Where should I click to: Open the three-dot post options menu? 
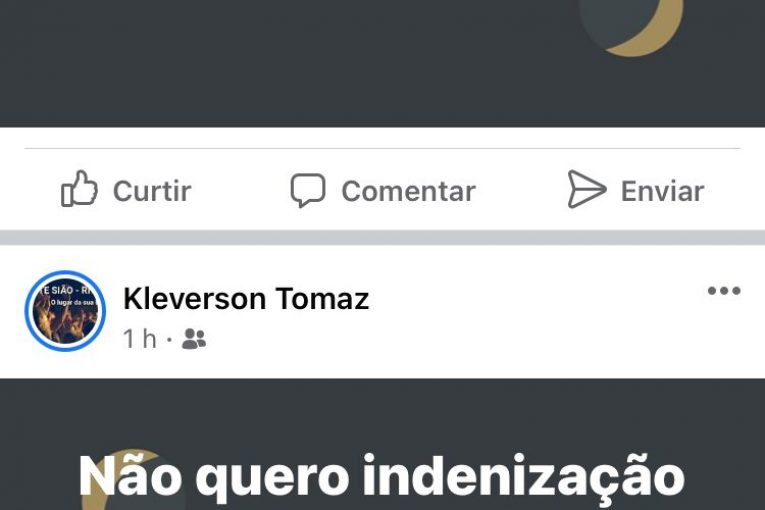pos(724,291)
